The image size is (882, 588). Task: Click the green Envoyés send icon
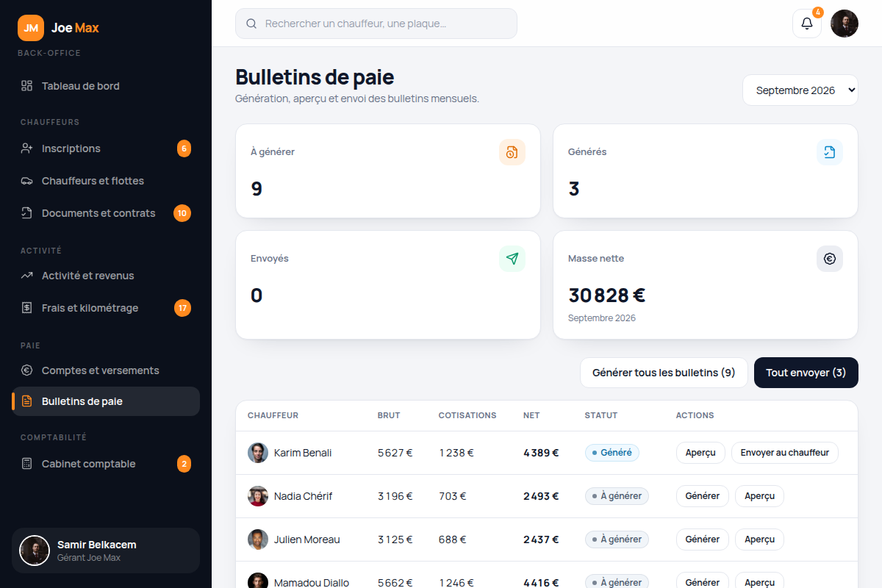(x=512, y=259)
